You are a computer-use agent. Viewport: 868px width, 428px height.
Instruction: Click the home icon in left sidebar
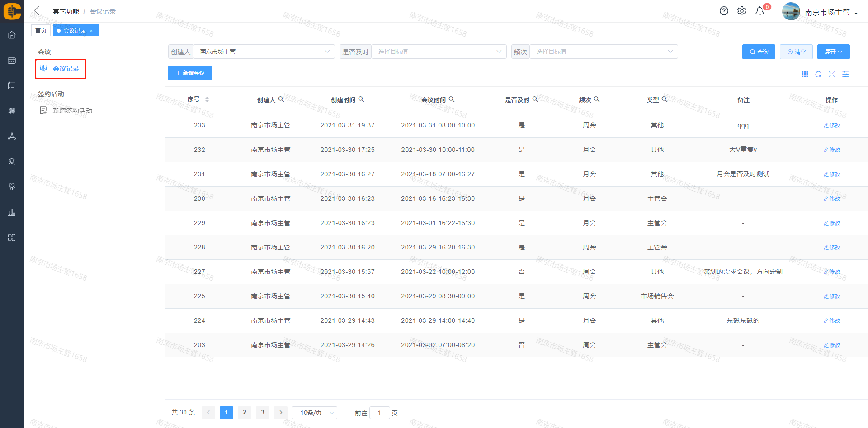pyautogui.click(x=12, y=35)
